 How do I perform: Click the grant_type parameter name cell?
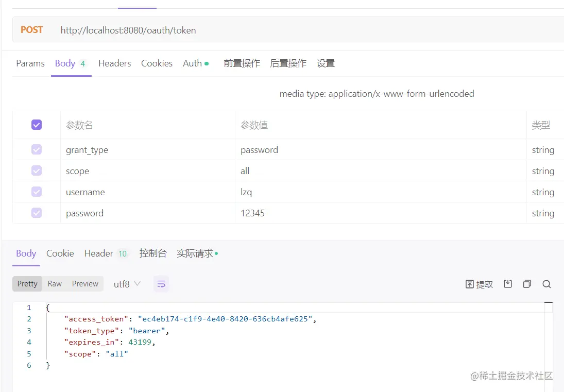pyautogui.click(x=147, y=149)
